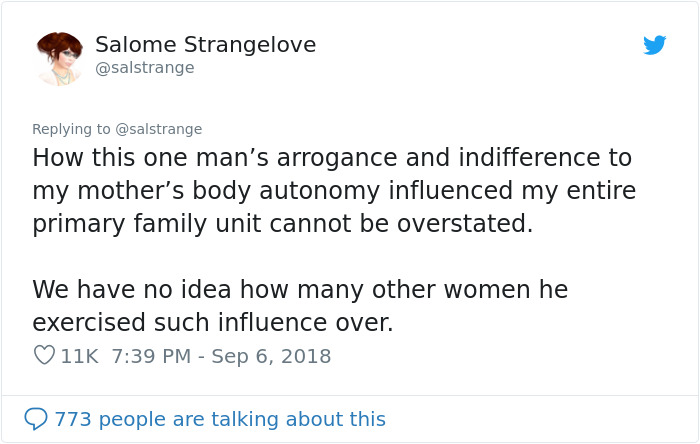This screenshot has width=700, height=444.
Task: Click the line "We have no idea how many"
Action: (300, 290)
